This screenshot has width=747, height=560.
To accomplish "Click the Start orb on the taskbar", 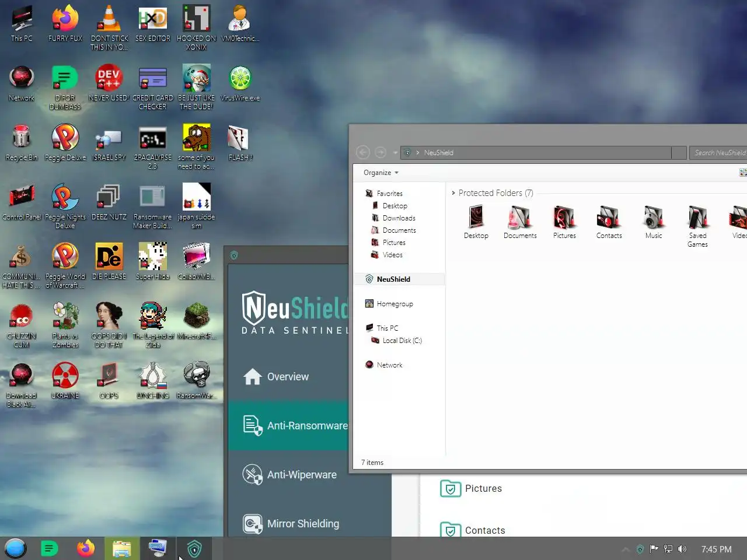I will [x=15, y=548].
